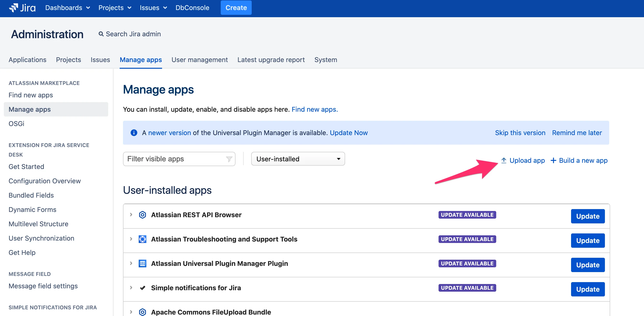The height and width of the screenshot is (316, 644).
Task: Click the filter funnel icon
Action: click(x=229, y=159)
